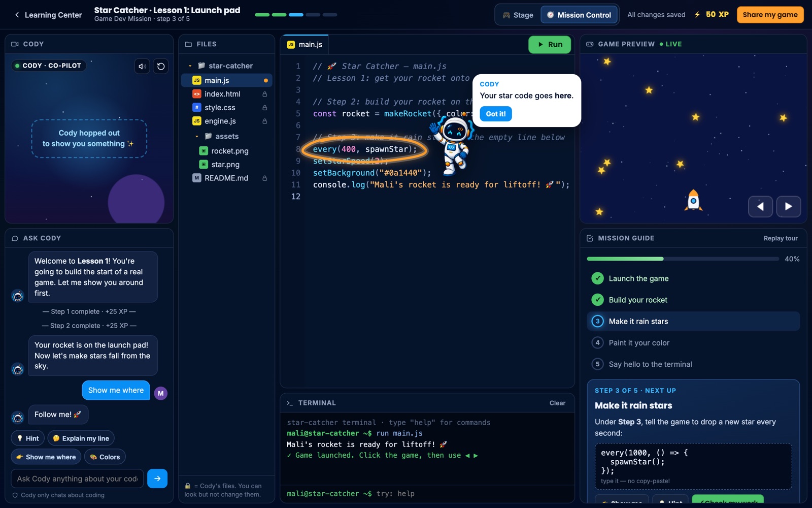The height and width of the screenshot is (508, 812).
Task: Select the main.js editor tab
Action: [x=304, y=45]
